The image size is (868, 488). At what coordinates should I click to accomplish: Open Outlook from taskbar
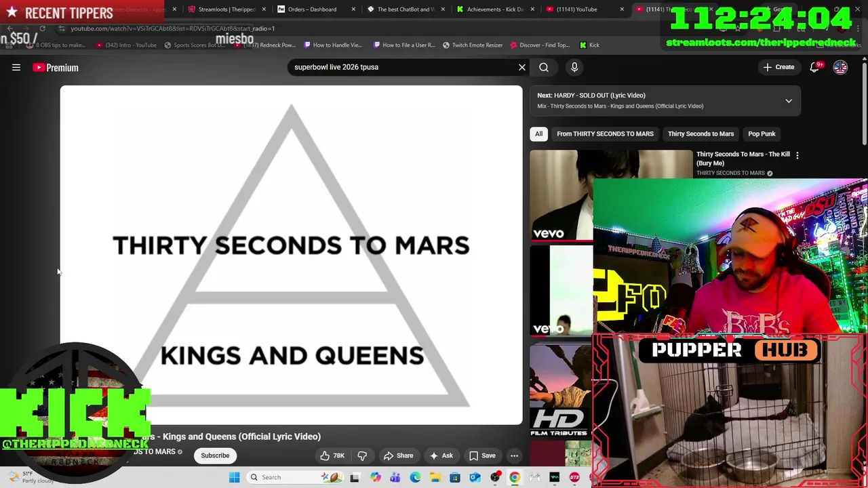tap(475, 477)
